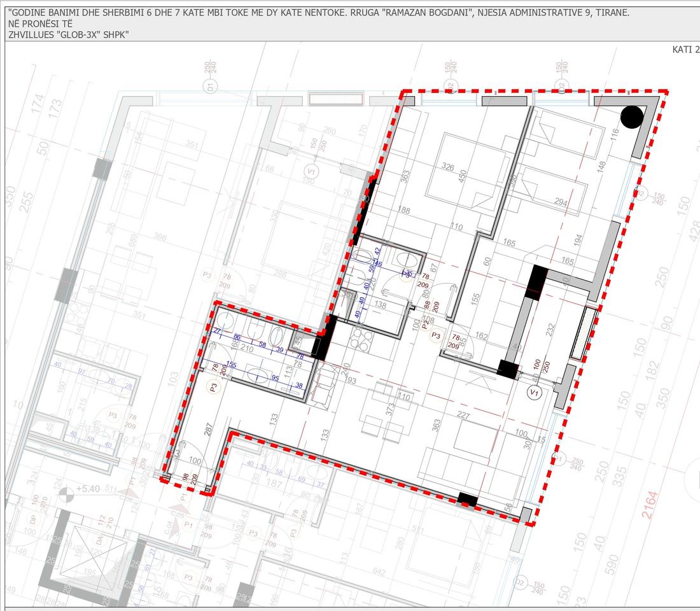700x611 pixels.
Task: Select the faded P3 marker in the upper-left apartment
Action: coord(207,275)
